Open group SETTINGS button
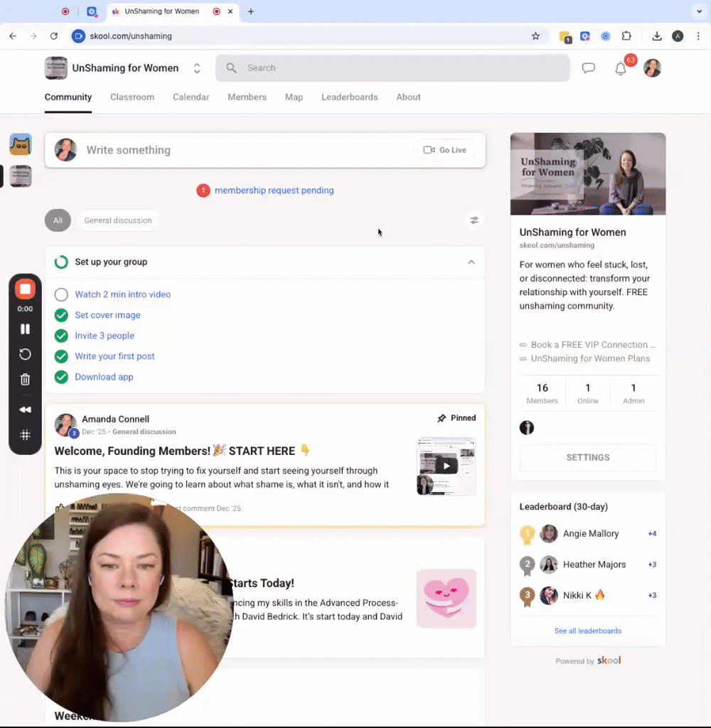 pyautogui.click(x=588, y=457)
